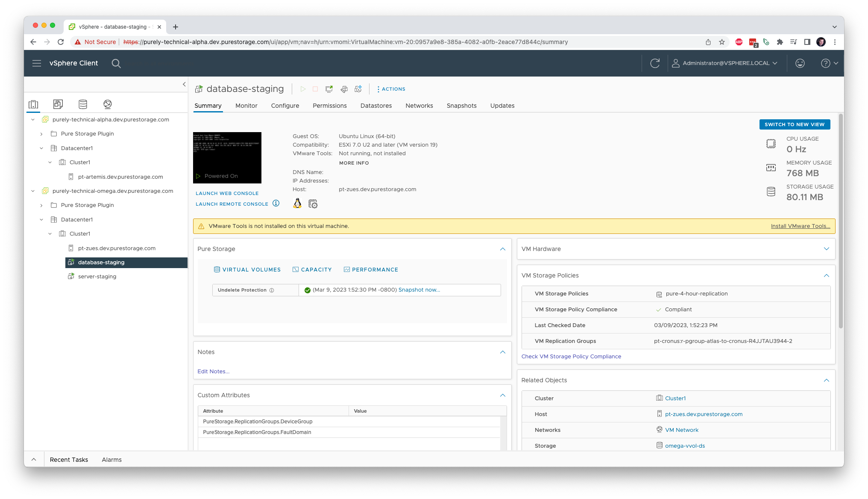Select pt-artemis.dev.purestorage.com host in tree
868x499 pixels.
[120, 177]
